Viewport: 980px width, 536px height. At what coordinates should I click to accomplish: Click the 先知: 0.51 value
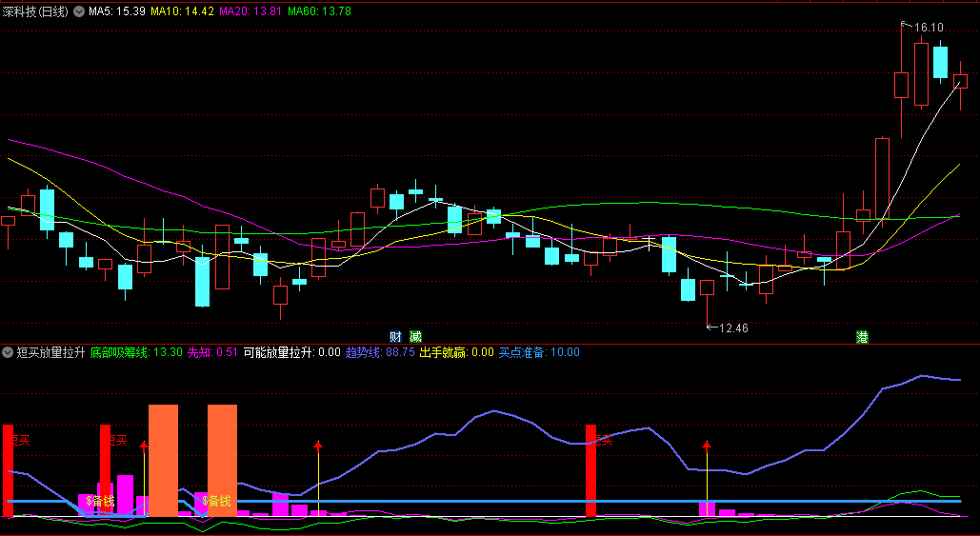click(213, 352)
